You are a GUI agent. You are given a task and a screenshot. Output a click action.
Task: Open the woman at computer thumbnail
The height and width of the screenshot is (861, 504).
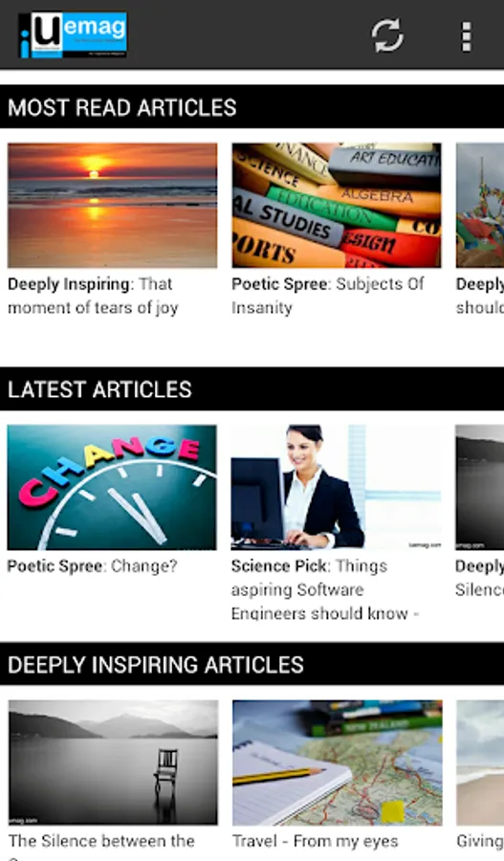click(336, 488)
